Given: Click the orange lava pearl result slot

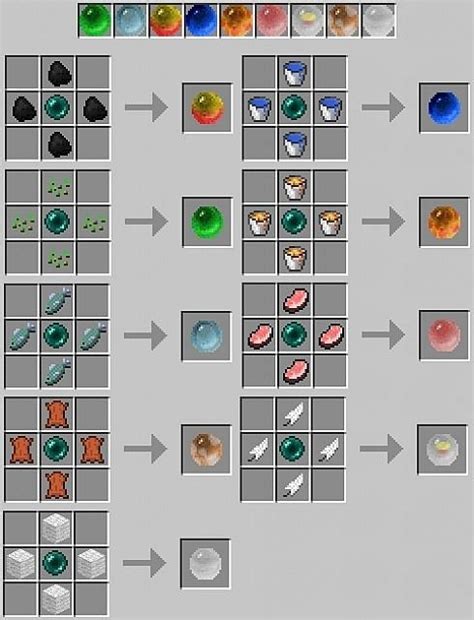Looking at the screenshot, I should 444,222.
